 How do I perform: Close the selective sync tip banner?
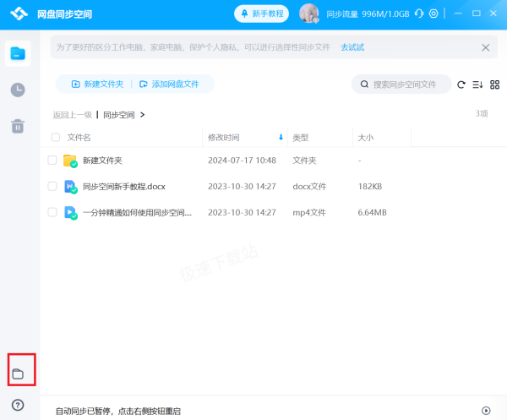pos(485,47)
